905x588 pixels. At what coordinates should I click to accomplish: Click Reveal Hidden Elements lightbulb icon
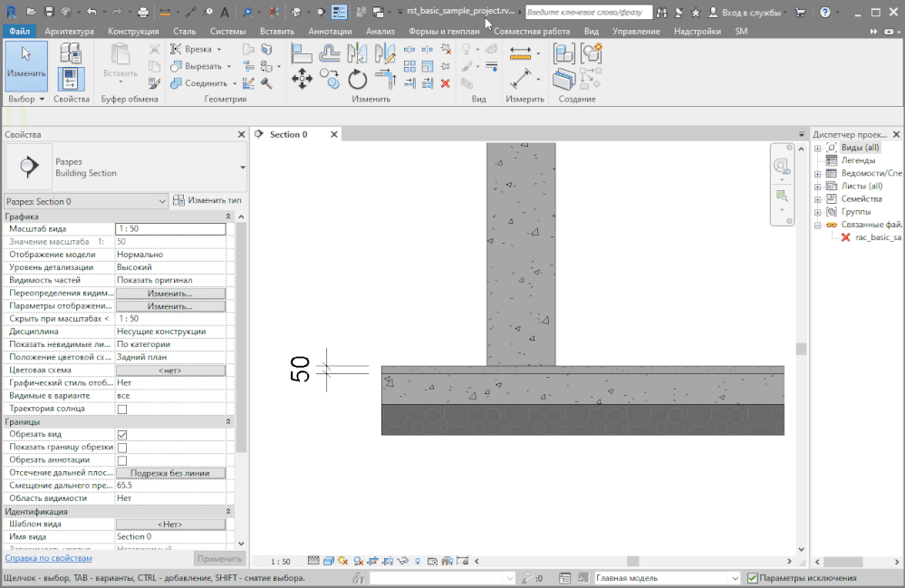[418, 561]
